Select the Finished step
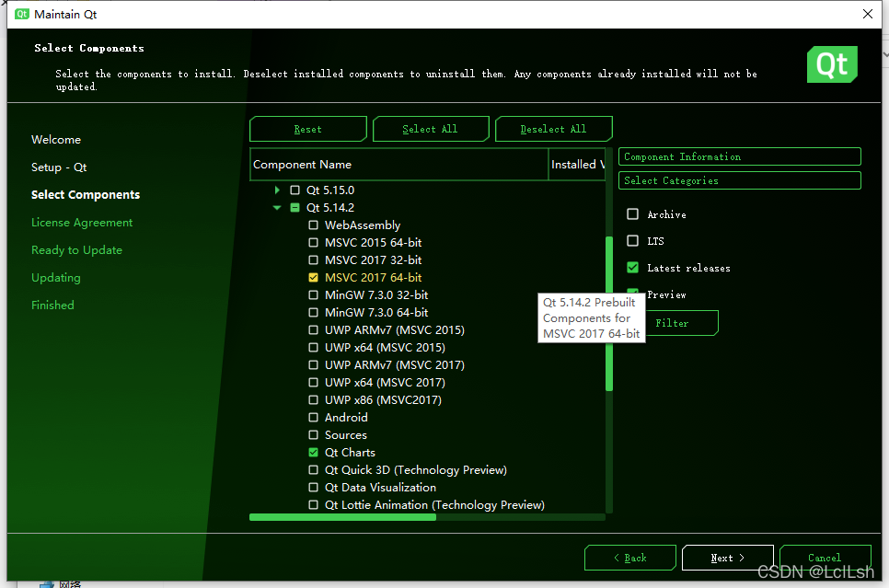Viewport: 889px width, 588px height. pos(52,306)
